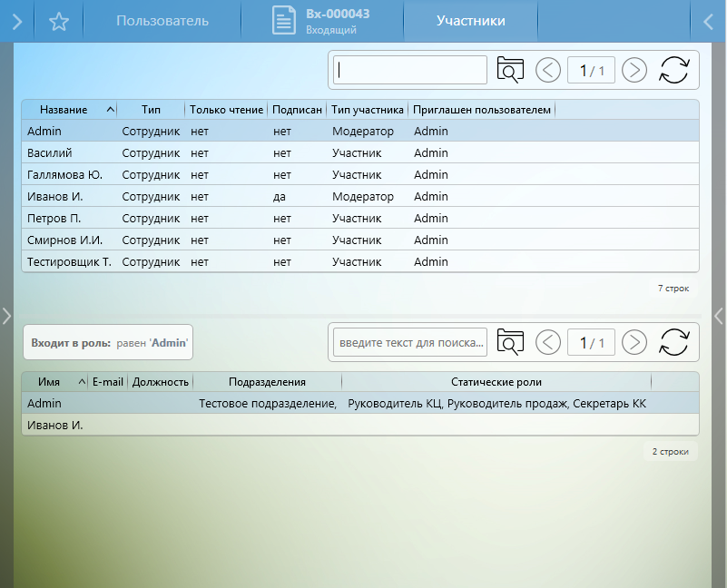Click search folder icon in participants toolbar

tap(511, 70)
